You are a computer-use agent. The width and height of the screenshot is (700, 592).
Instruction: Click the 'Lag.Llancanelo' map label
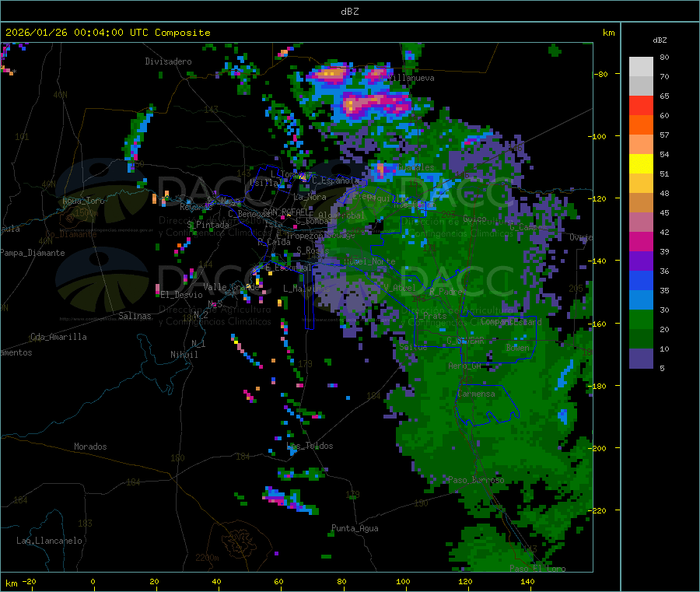49,541
